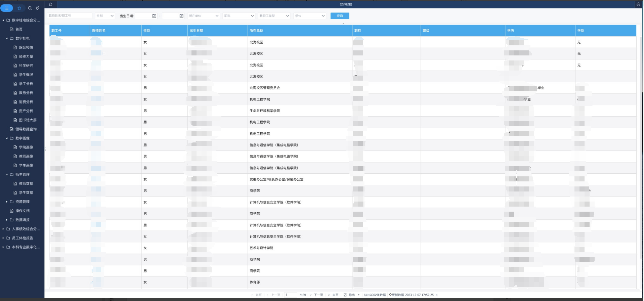Click the 导出 export dropdown arrow
Viewport: 644px width, 301px height.
click(359, 295)
